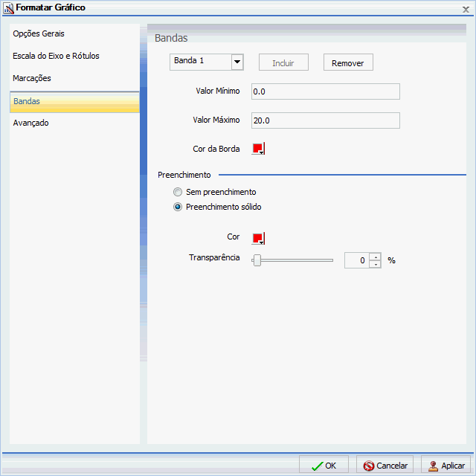Viewport: 476px width, 476px height.
Task: Open the fill Cor color picker
Action: [258, 238]
